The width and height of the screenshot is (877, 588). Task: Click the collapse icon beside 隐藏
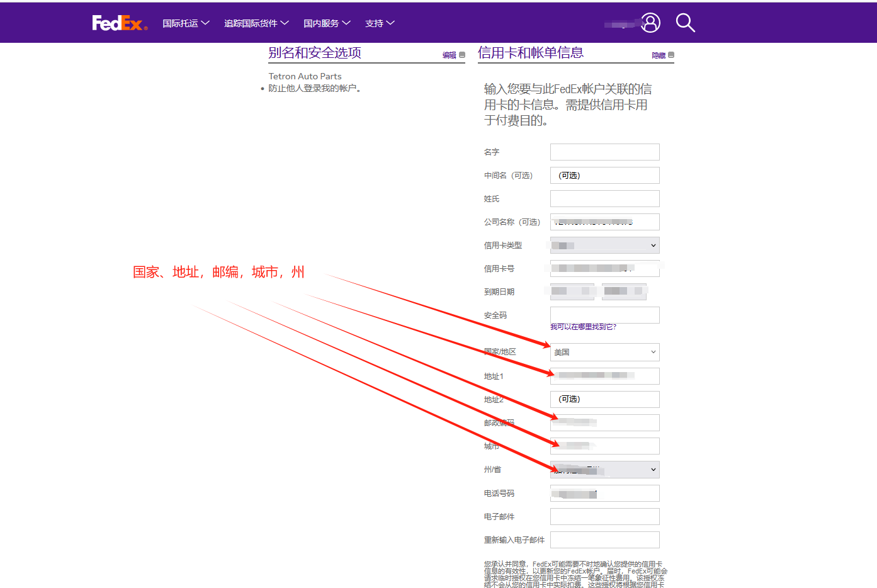tap(671, 55)
